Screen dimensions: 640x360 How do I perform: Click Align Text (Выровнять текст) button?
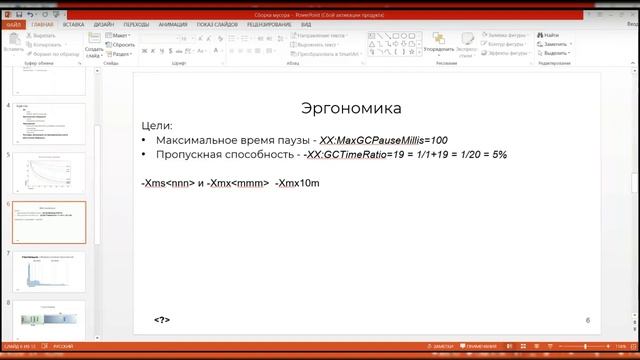(x=315, y=45)
